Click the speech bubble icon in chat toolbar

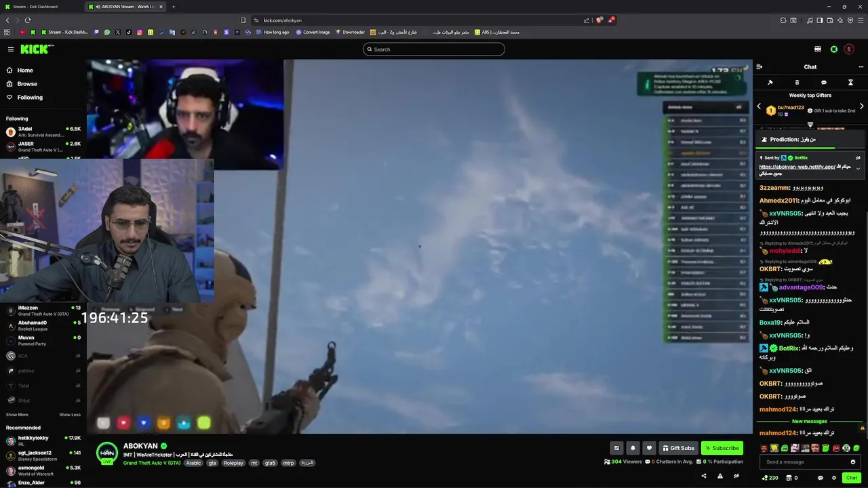pos(824,83)
